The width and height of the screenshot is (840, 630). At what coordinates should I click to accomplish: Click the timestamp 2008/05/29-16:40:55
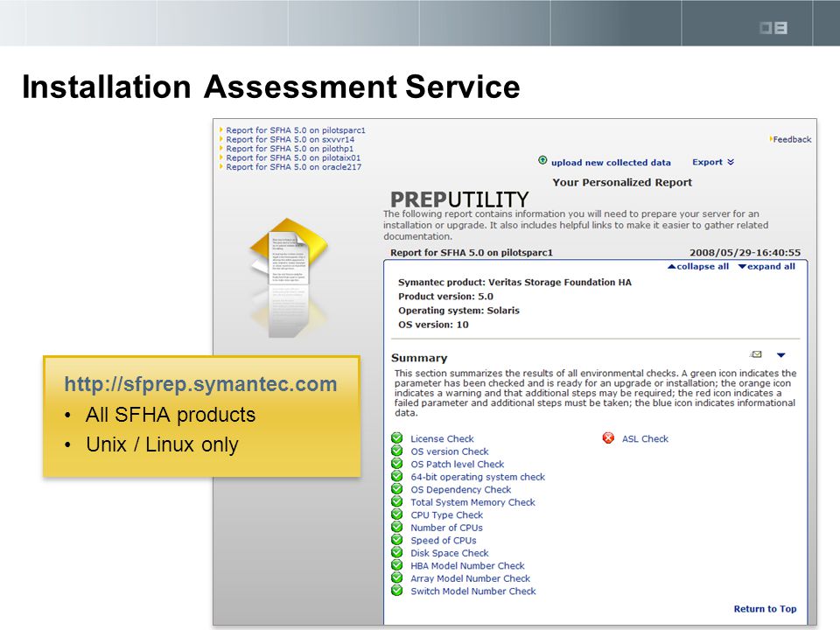coord(745,252)
